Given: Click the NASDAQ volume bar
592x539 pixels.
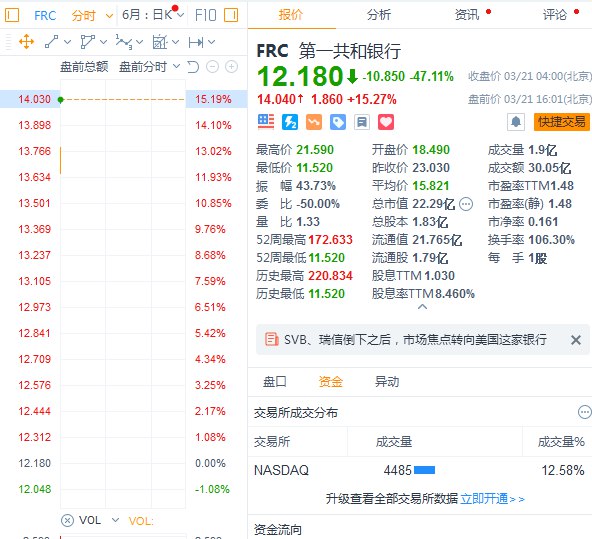Looking at the screenshot, I should point(424,470).
